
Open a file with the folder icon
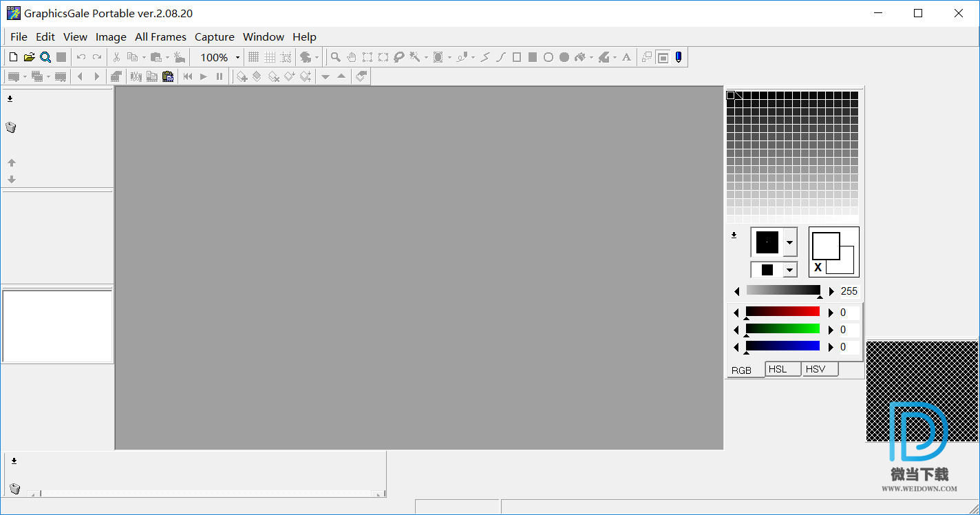click(29, 57)
